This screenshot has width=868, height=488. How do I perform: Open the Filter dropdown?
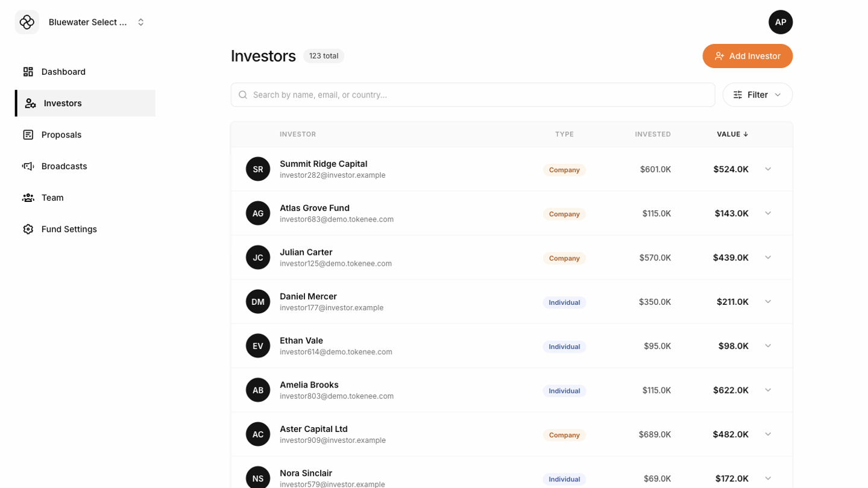(x=757, y=95)
